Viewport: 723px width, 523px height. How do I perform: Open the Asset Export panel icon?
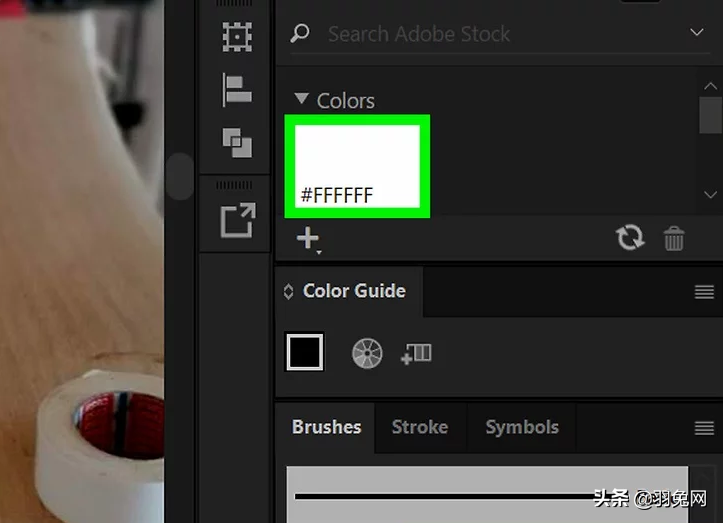click(x=238, y=220)
